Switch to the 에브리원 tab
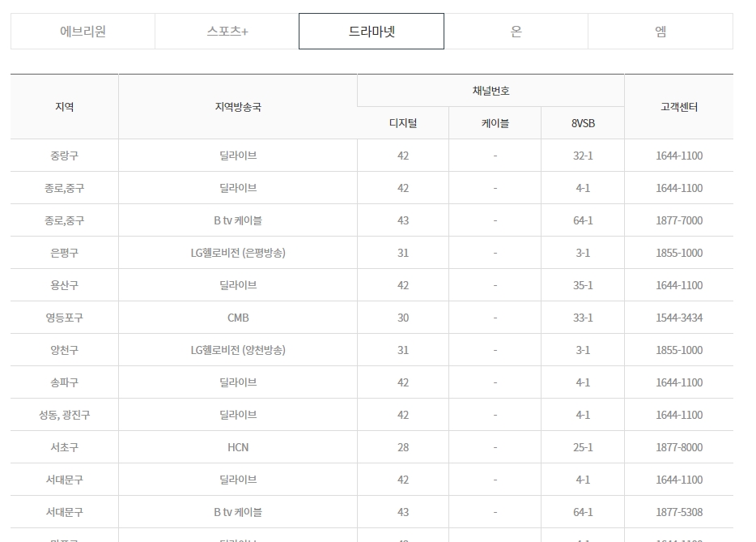Image resolution: width=756 pixels, height=542 pixels. pyautogui.click(x=83, y=31)
